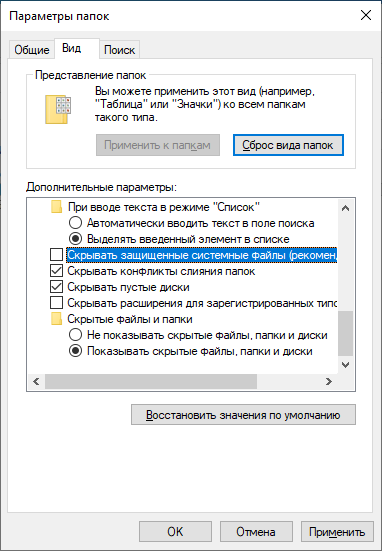Viewport: 382px width, 551px height.
Task: Select Не показывать скрытые файлы radio button
Action: point(76,335)
